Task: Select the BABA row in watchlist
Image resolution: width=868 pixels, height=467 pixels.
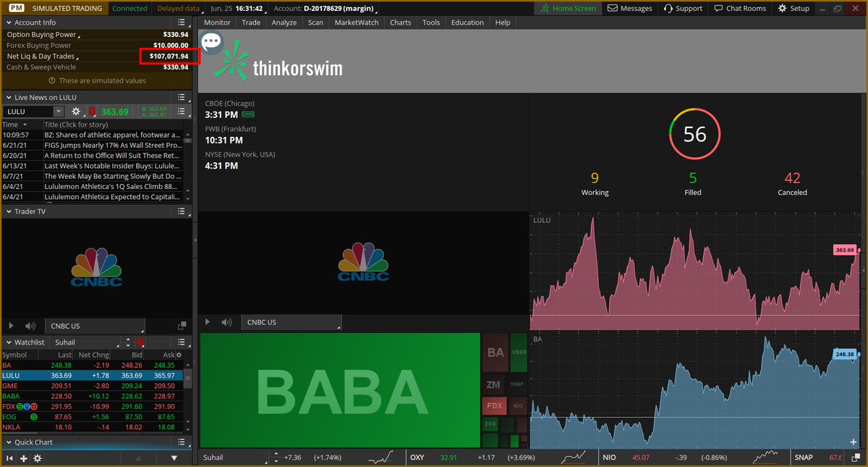Action: coord(92,396)
